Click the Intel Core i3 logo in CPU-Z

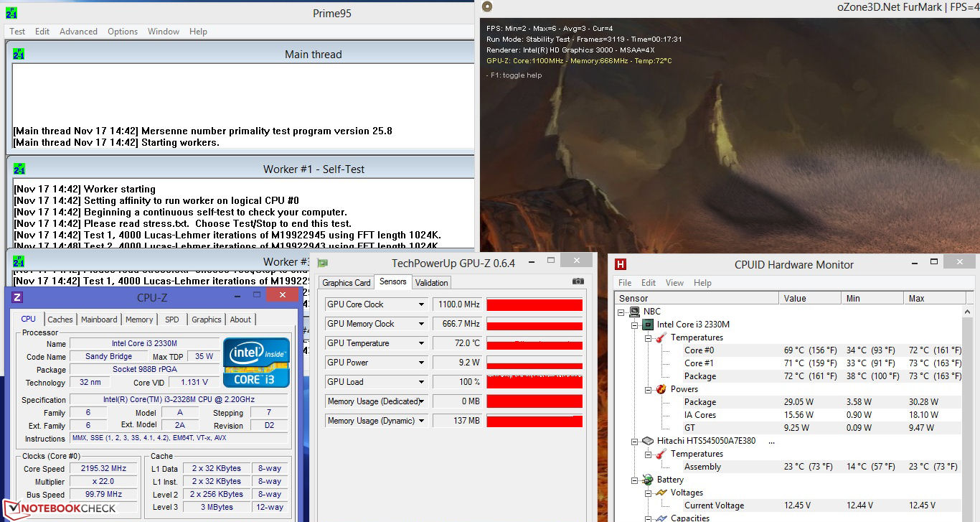(x=257, y=363)
